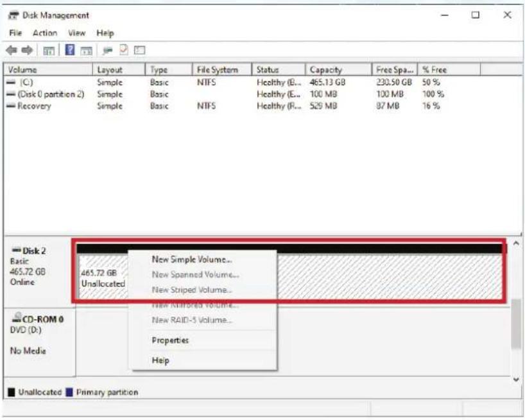Sort by the File System column header
Viewport: 525px width, 420px height.
pyautogui.click(x=222, y=69)
